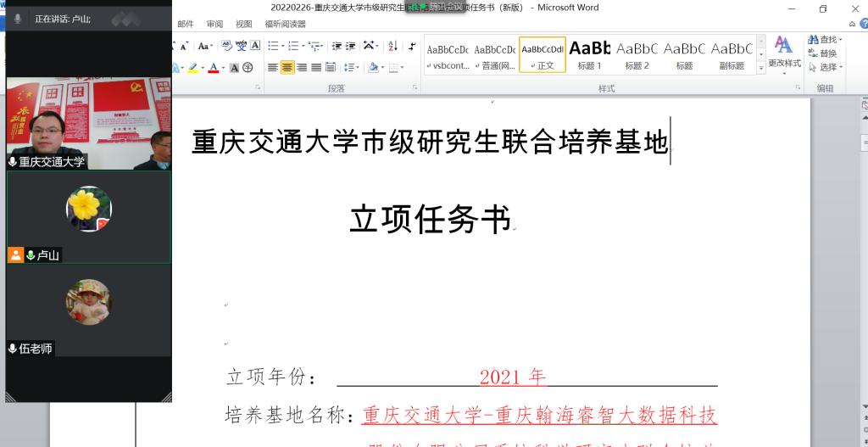Screen dimensions: 868x447
Task: Toggle justified text alignment
Action: point(316,68)
